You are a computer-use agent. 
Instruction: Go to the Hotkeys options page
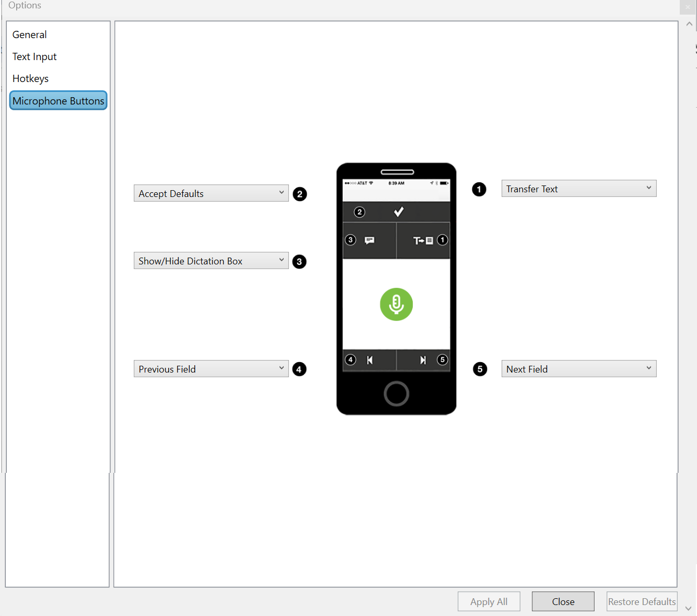pos(30,78)
